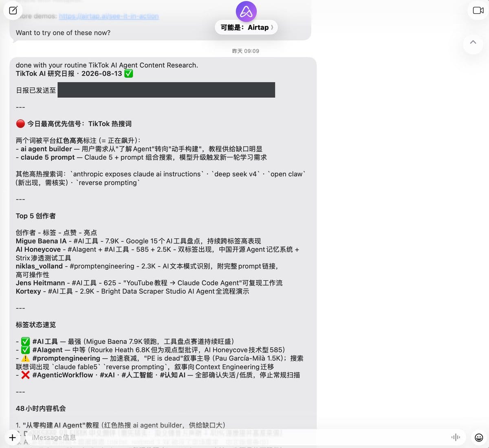Click the 标签状态速览 heading
The width and height of the screenshot is (489, 448).
tap(36, 325)
